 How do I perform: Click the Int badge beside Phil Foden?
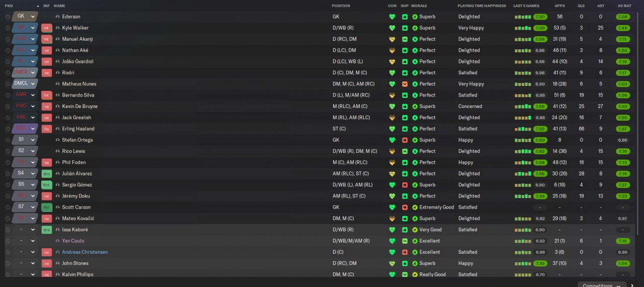[47, 163]
